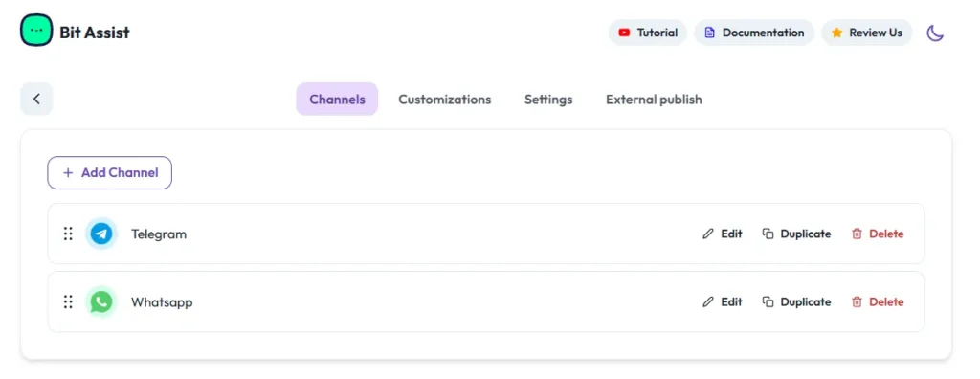980x379 pixels.
Task: Switch to the Channels tab
Action: [x=337, y=99]
